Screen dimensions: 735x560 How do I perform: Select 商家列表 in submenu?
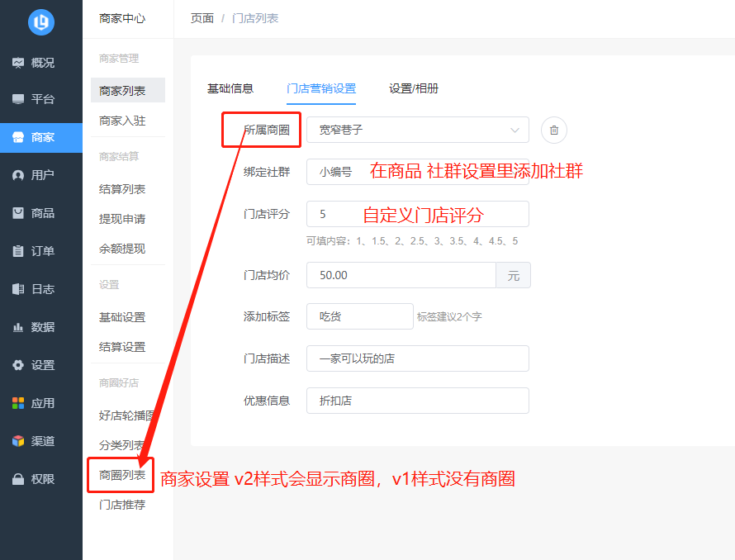[128, 90]
